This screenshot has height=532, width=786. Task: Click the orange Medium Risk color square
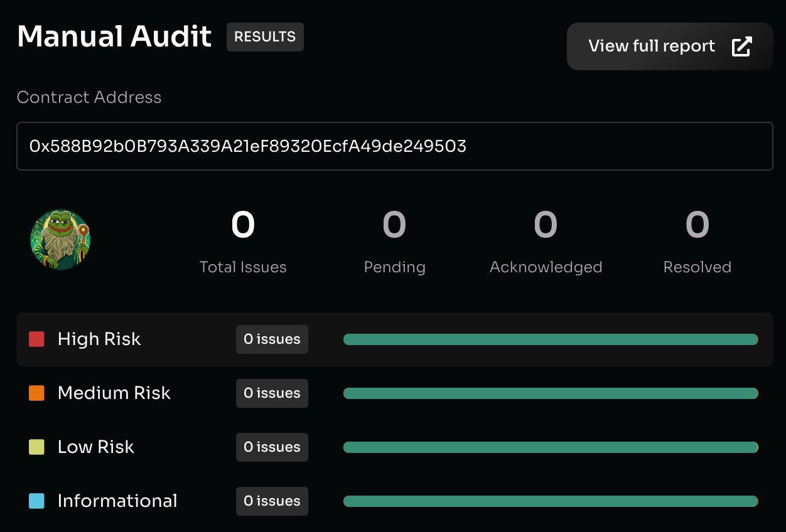point(37,393)
